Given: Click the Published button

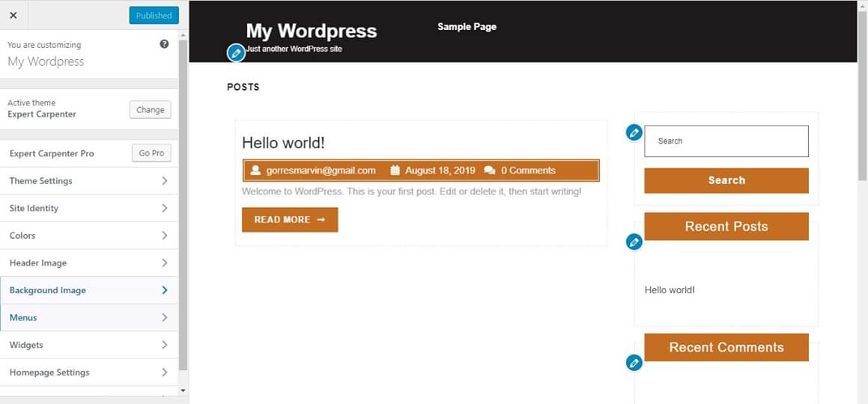Looking at the screenshot, I should point(154,16).
